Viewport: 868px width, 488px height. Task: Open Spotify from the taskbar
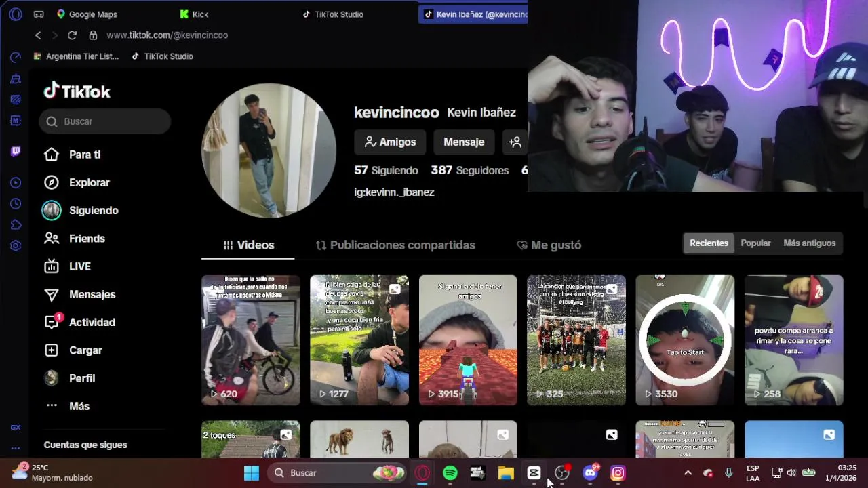tap(450, 473)
